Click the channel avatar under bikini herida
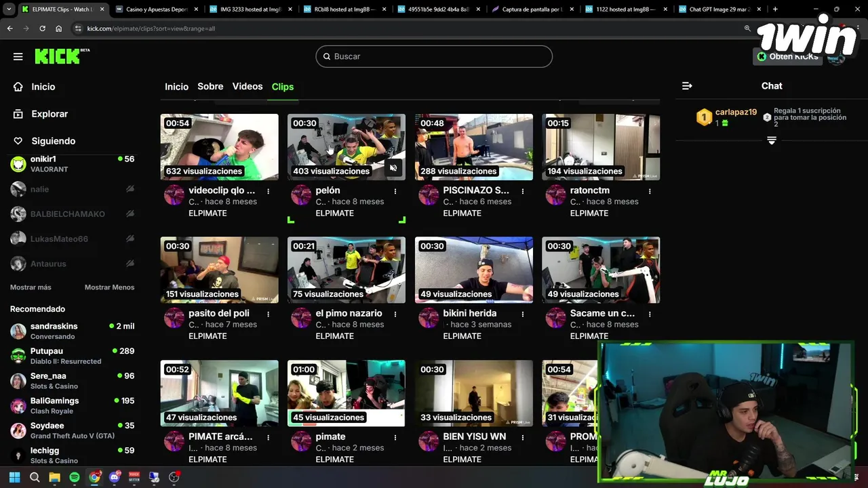This screenshot has height=488, width=868. pos(429,318)
